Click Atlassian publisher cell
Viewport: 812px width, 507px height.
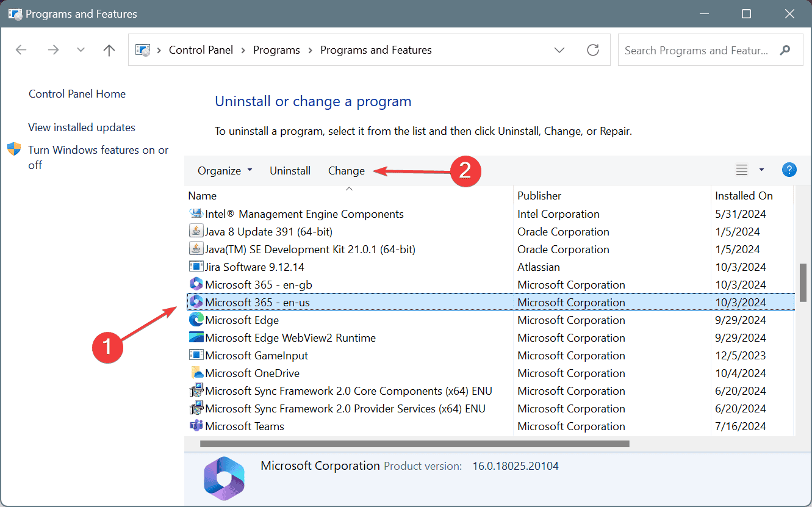[539, 267]
